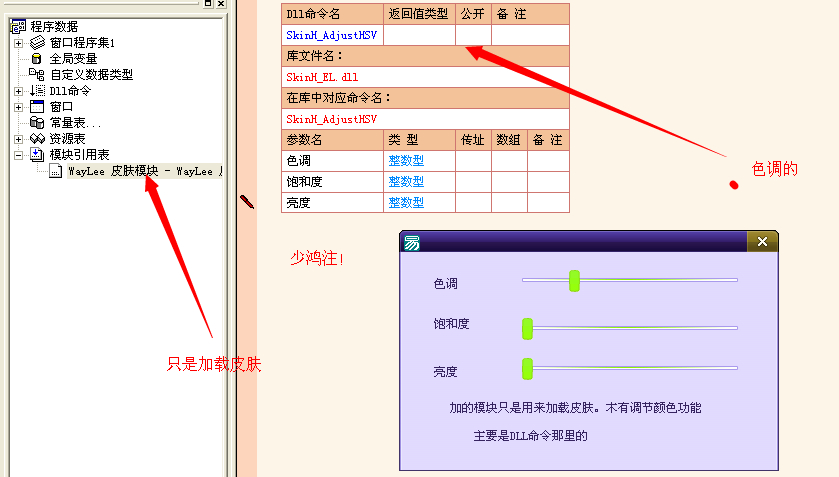Screen dimensions: 839x477
Task: Select 程序数据 in the tree
Action: (x=54, y=26)
